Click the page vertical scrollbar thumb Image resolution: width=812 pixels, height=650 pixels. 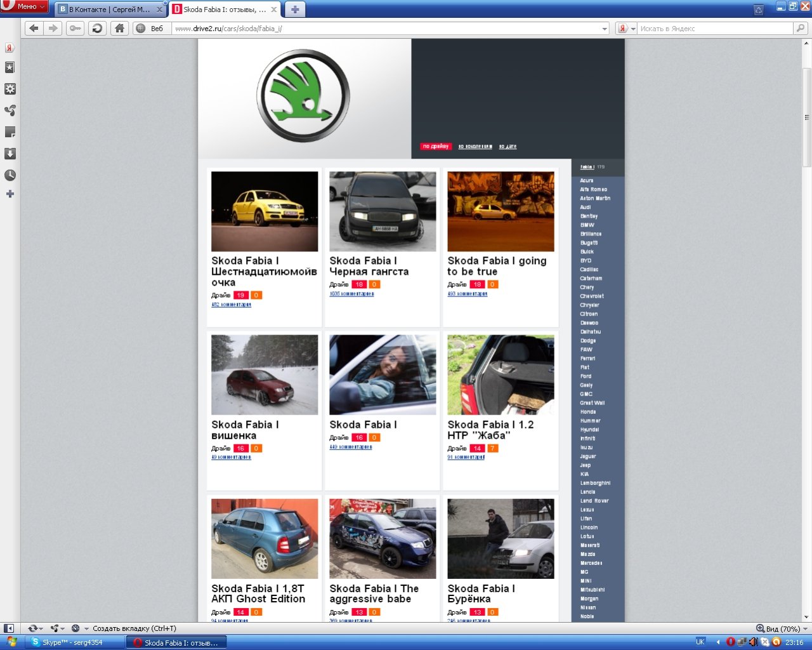(x=807, y=117)
